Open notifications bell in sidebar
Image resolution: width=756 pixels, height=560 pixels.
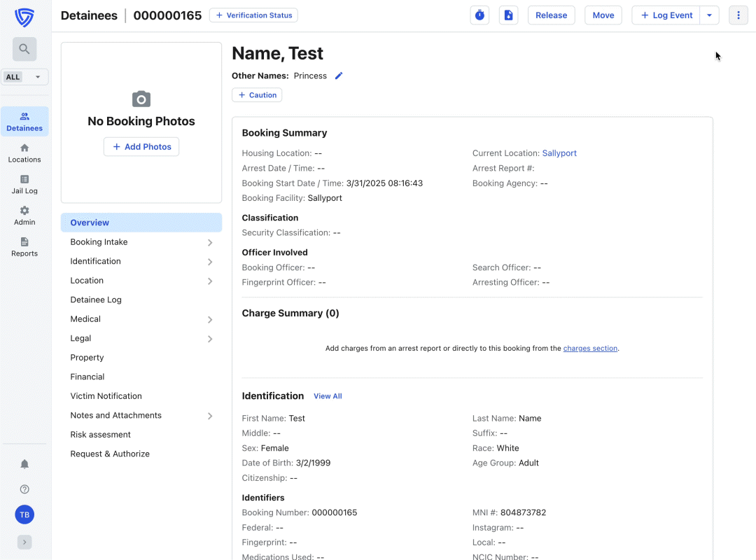click(x=24, y=464)
